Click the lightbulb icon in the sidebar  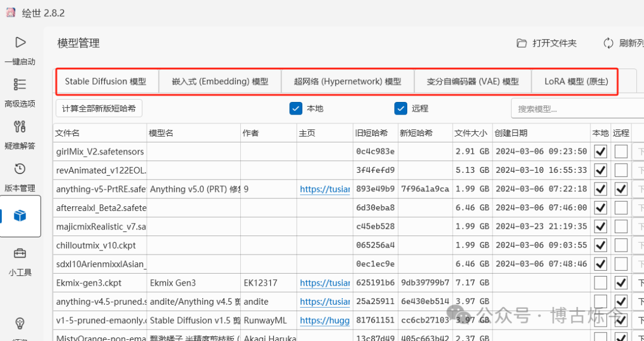coord(20,324)
